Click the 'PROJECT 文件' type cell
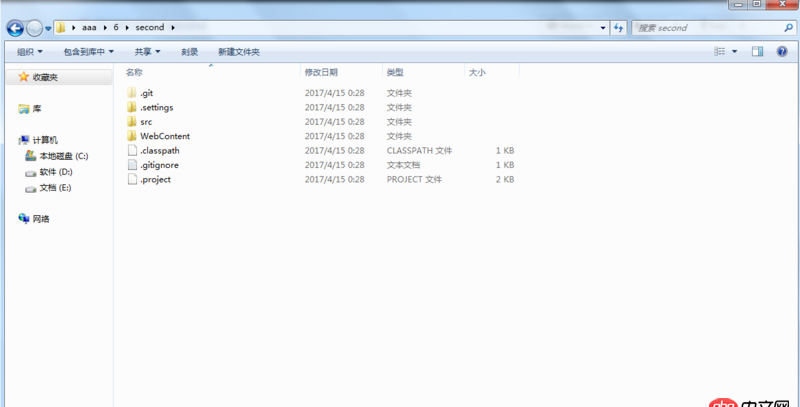Image resolution: width=800 pixels, height=407 pixels. click(x=414, y=180)
